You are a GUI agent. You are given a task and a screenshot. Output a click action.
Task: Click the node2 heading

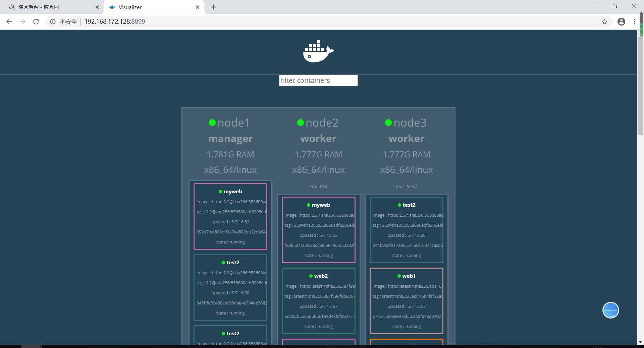pyautogui.click(x=322, y=123)
